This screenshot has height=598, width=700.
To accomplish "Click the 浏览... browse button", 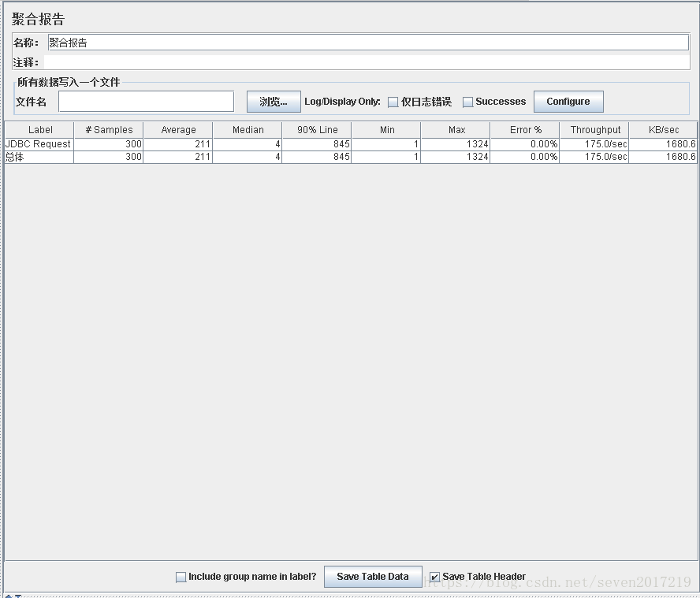I will [274, 102].
